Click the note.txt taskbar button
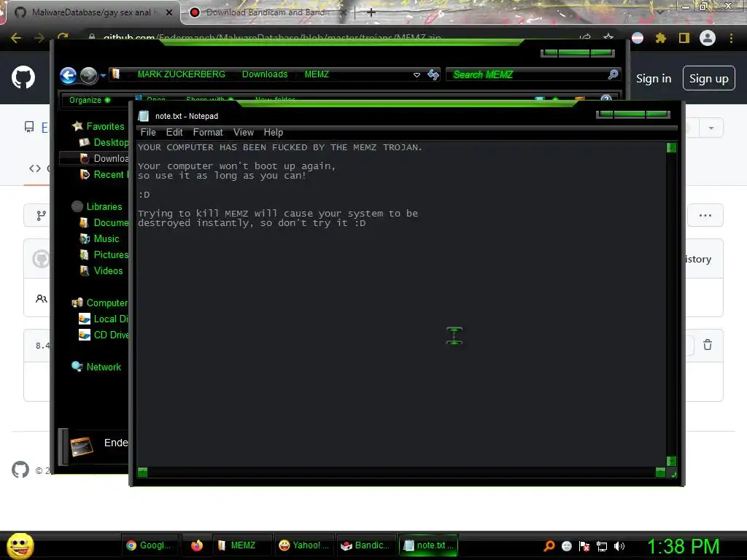Viewport: 747px width, 560px height. click(428, 545)
